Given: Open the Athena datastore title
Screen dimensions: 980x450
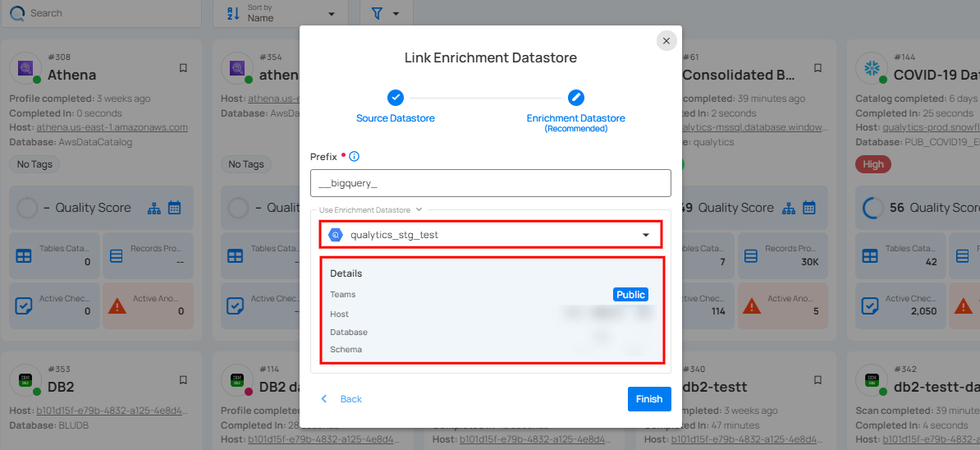Looking at the screenshot, I should pos(72,75).
